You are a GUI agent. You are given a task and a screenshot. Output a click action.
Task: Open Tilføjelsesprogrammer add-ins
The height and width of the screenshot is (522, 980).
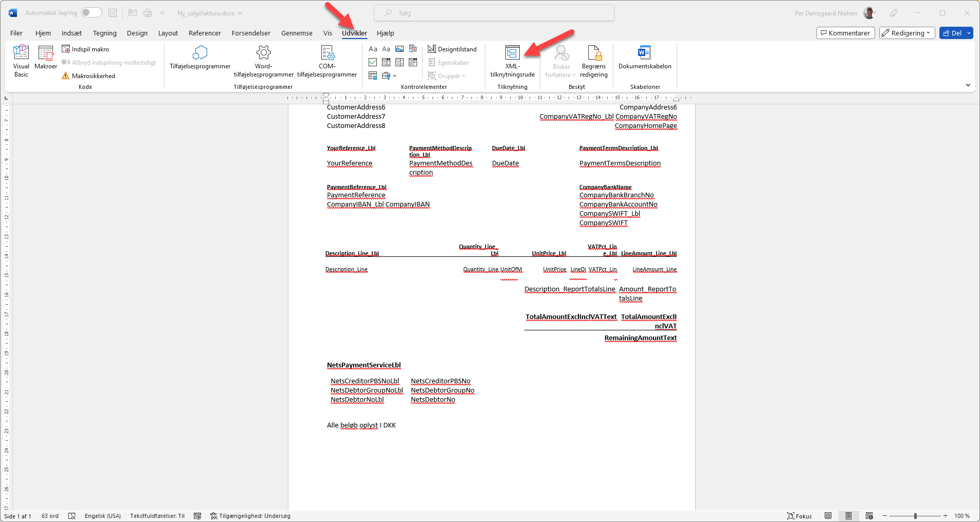(x=200, y=58)
